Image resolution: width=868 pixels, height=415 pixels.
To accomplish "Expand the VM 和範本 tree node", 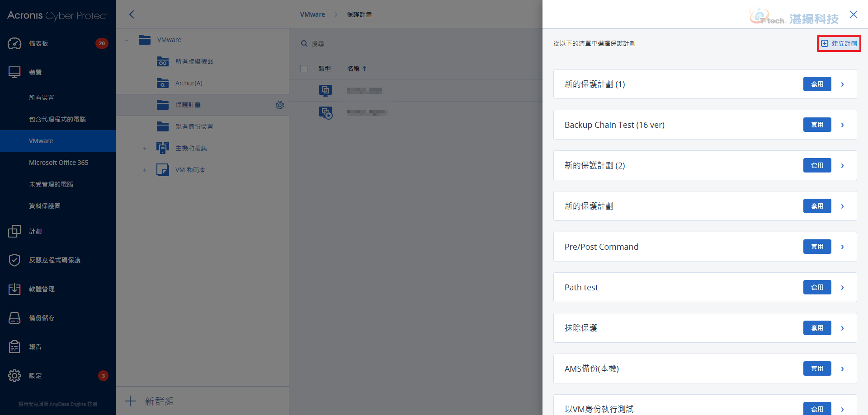I will [145, 170].
